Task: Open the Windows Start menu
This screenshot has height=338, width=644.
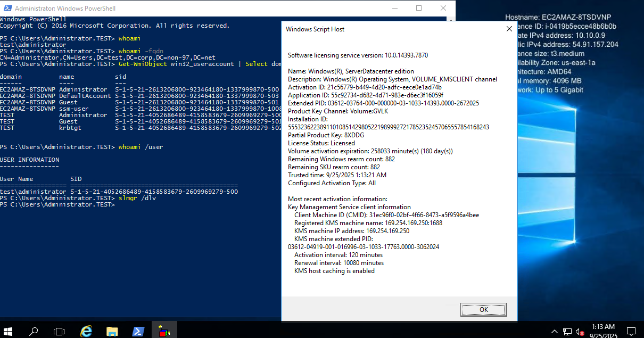Action: click(x=9, y=331)
